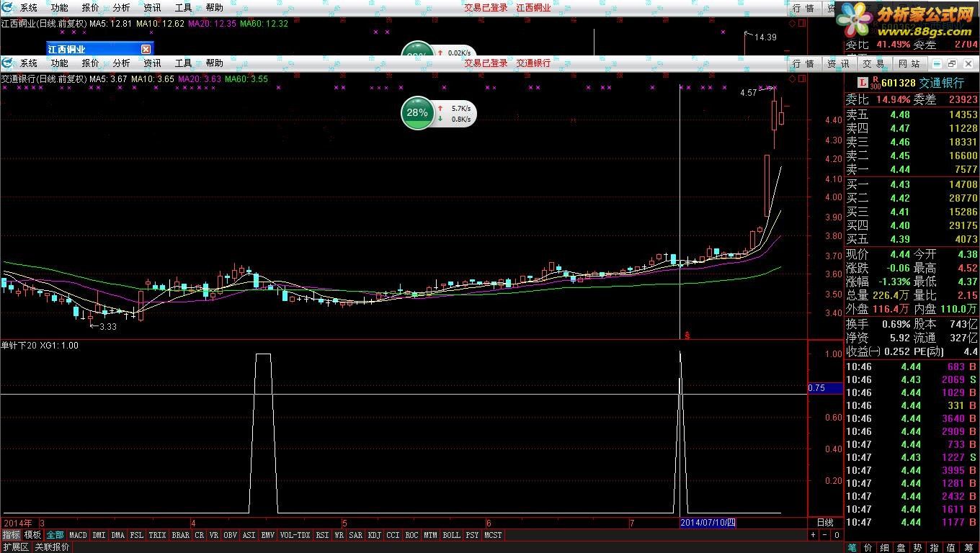Open the 功能 menu in the 交通银行 window
The width and height of the screenshot is (980, 553).
point(60,63)
